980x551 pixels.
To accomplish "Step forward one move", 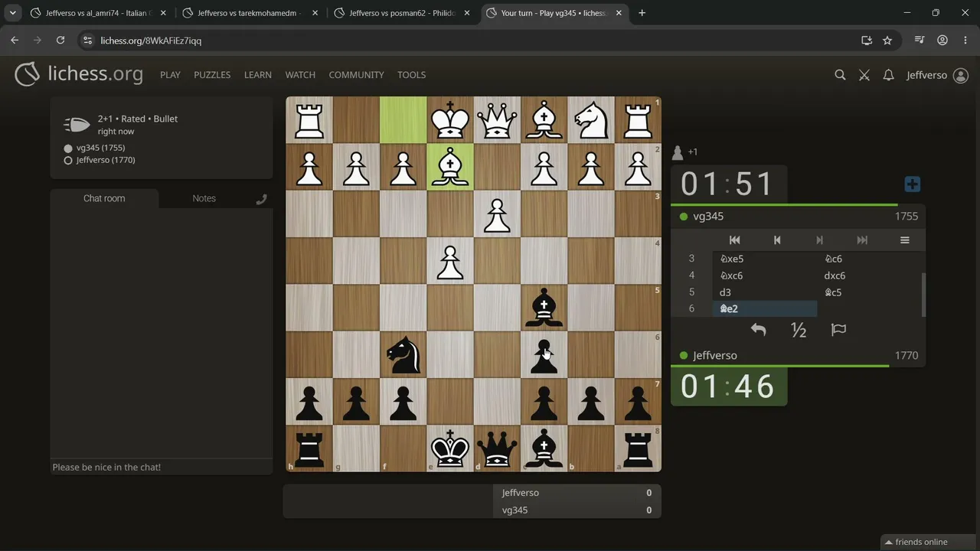I will 820,240.
